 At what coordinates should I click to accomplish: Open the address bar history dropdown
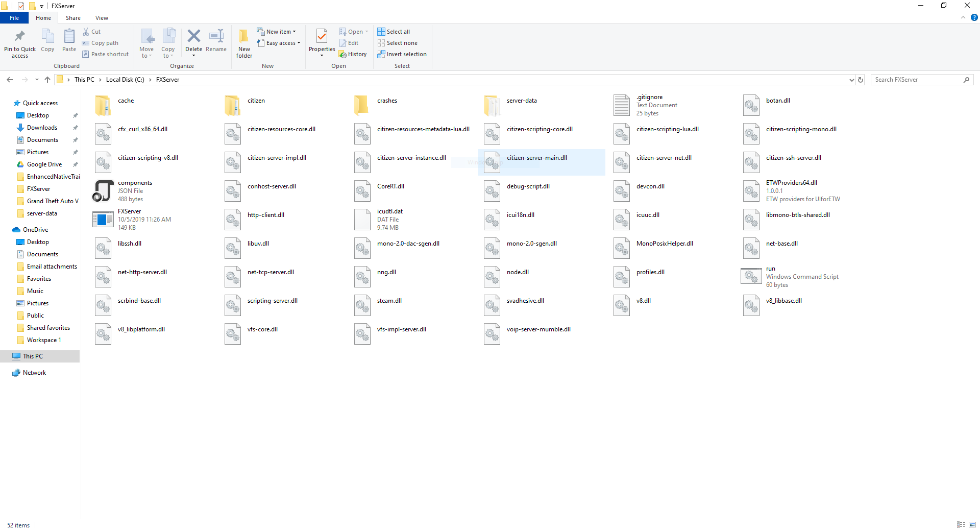click(x=851, y=80)
